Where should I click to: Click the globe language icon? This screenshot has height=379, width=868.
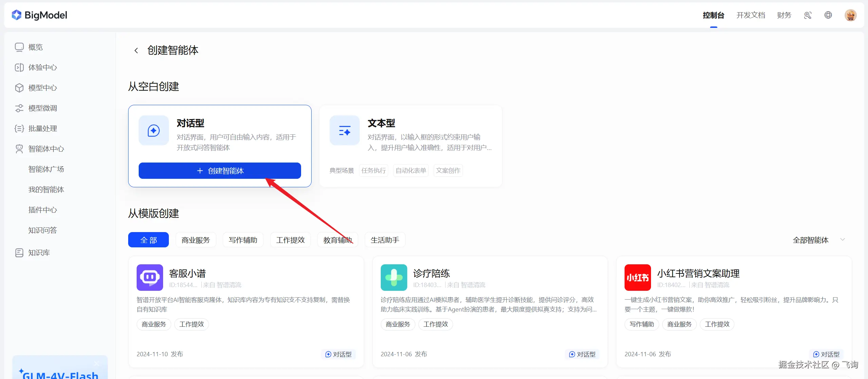(x=828, y=15)
